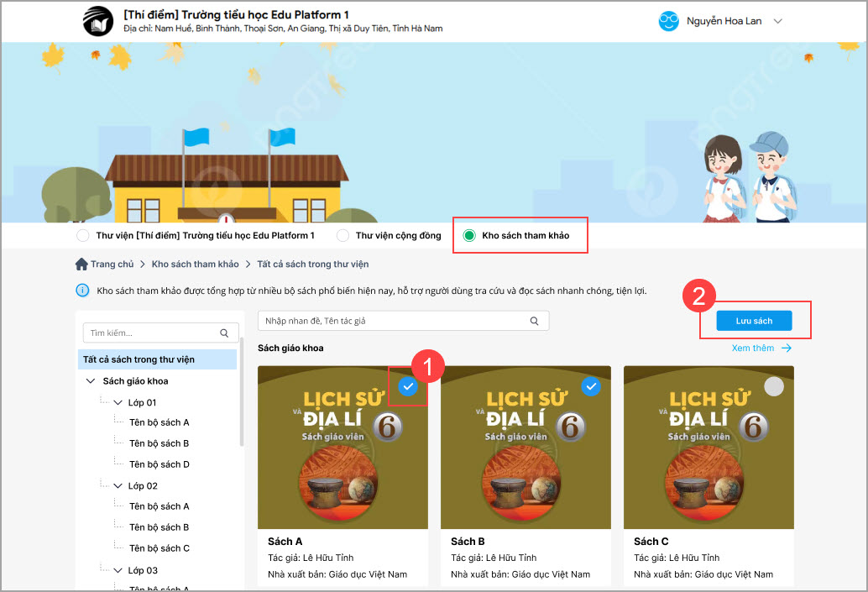The image size is (868, 592).
Task: Click the school logo icon in header
Action: click(x=98, y=21)
